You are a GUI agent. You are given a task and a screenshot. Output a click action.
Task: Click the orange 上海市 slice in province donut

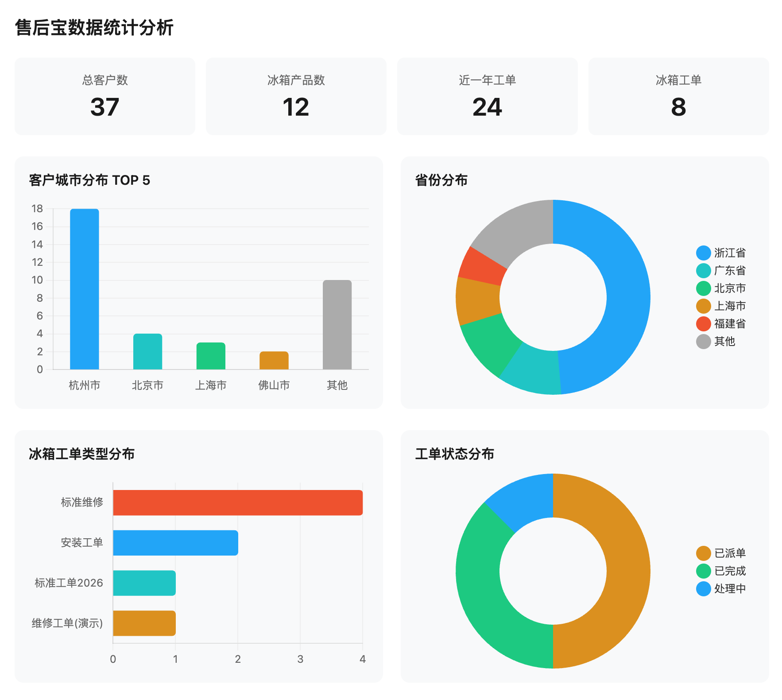(x=478, y=300)
